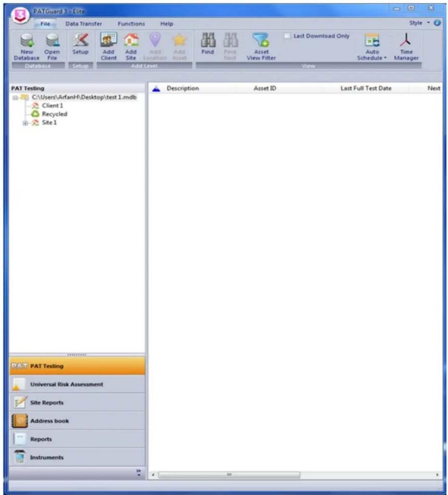448x495 pixels.
Task: Open the File ribbon tab
Action: click(45, 24)
